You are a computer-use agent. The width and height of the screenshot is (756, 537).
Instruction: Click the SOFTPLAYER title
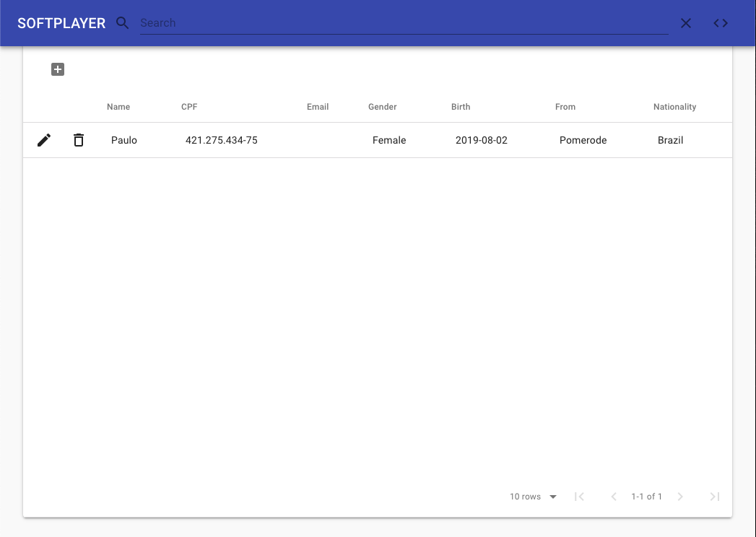click(x=61, y=23)
